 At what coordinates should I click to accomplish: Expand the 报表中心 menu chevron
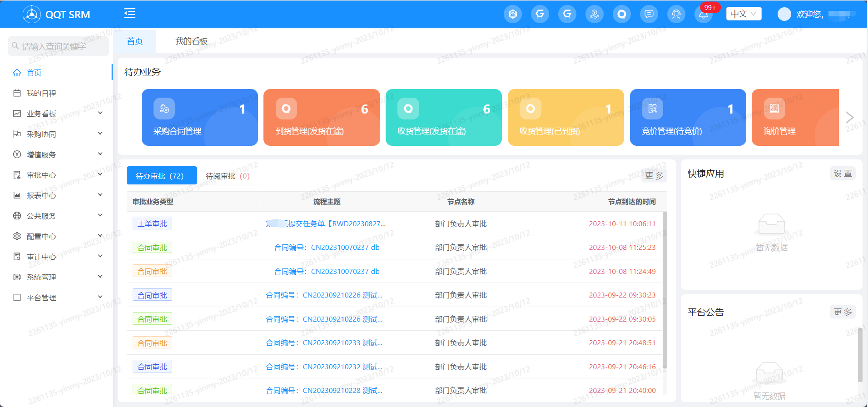(100, 195)
